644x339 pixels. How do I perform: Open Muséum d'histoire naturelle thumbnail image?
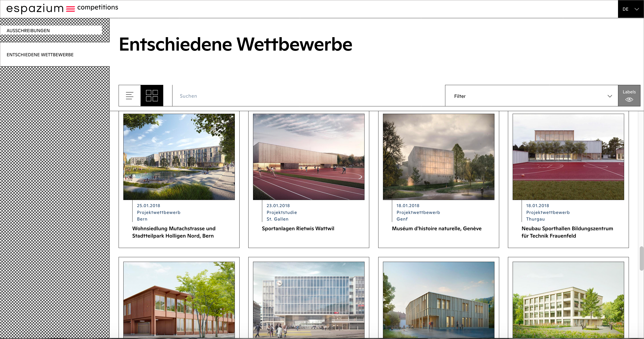(438, 156)
